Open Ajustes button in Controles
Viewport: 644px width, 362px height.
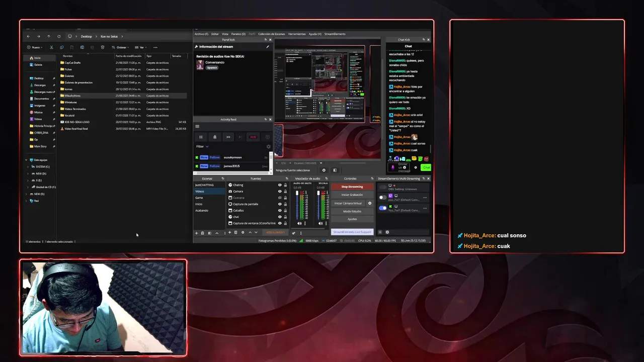tap(352, 219)
